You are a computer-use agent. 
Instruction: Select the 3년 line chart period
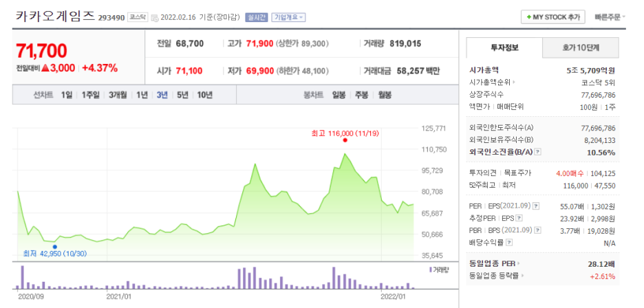click(x=162, y=95)
